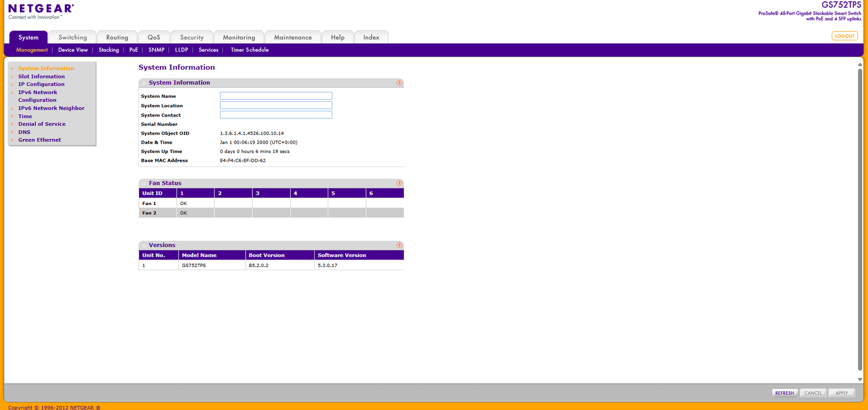The width and height of the screenshot is (868, 410).
Task: Go to the Monitoring tab
Action: coord(239,37)
